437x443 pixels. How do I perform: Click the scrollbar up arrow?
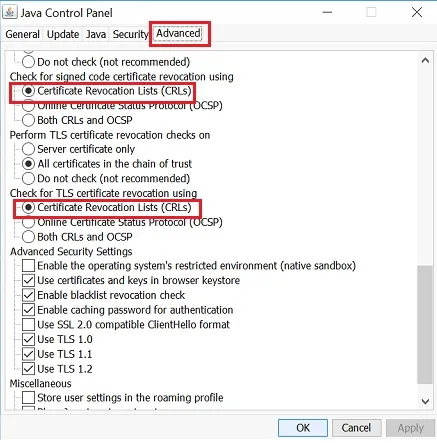click(425, 60)
